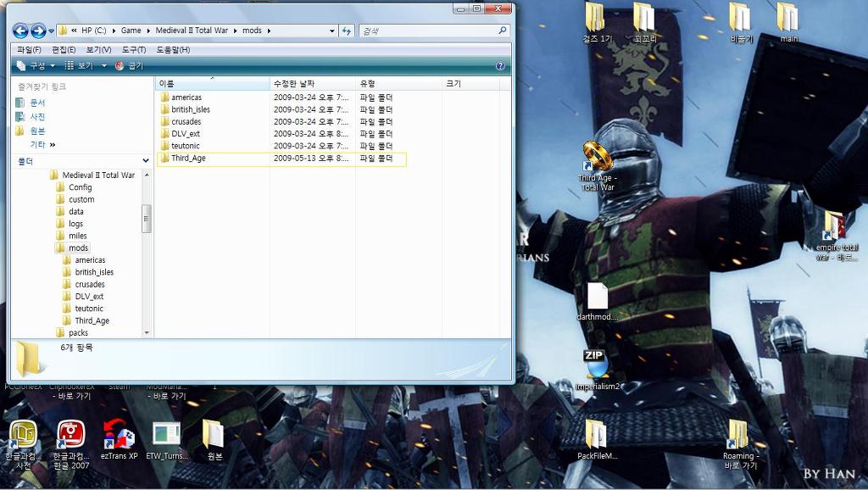
Task: Click the blue help question mark icon
Action: [x=500, y=66]
